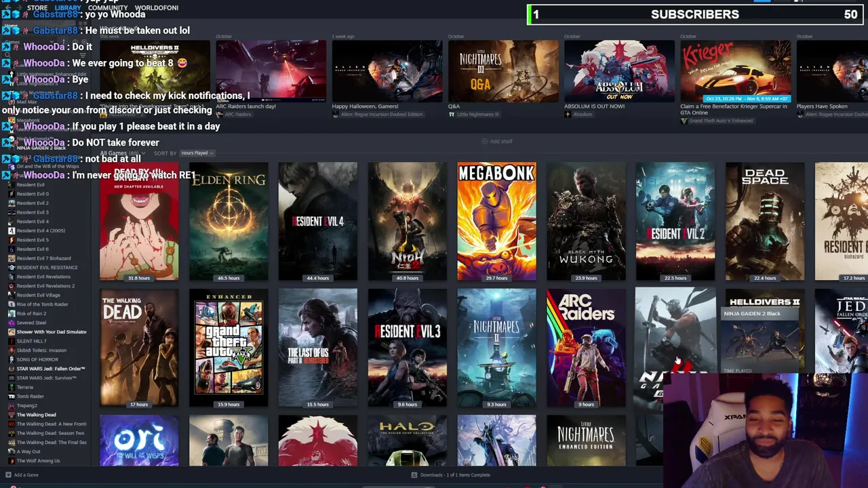The height and width of the screenshot is (488, 868).
Task: Open the Downloads status bar entry
Action: pos(451,475)
